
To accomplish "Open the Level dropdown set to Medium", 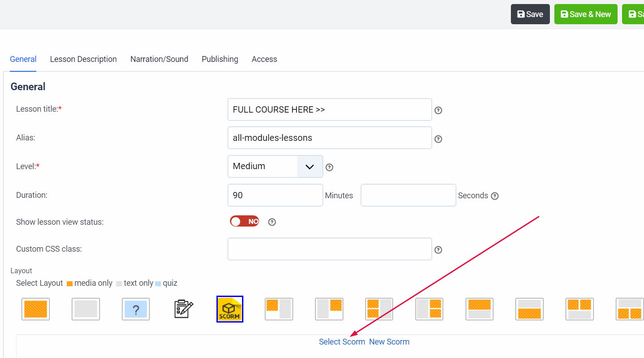I will click(275, 166).
